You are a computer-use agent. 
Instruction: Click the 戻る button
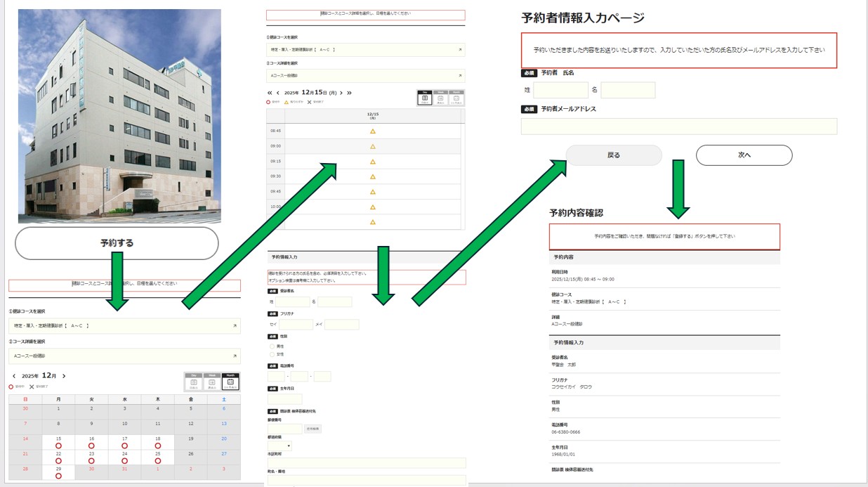click(613, 155)
